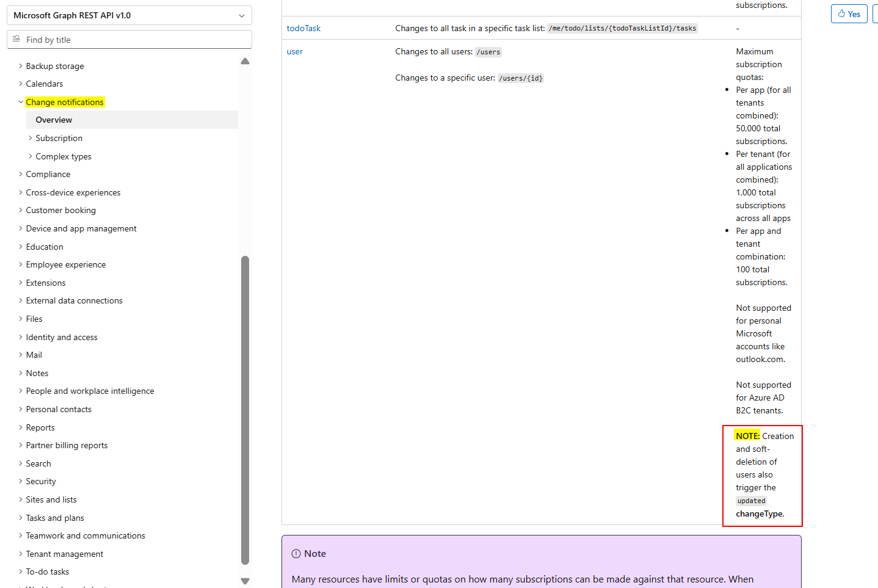The image size is (878, 588).
Task: Open the Security section
Action: 41,481
